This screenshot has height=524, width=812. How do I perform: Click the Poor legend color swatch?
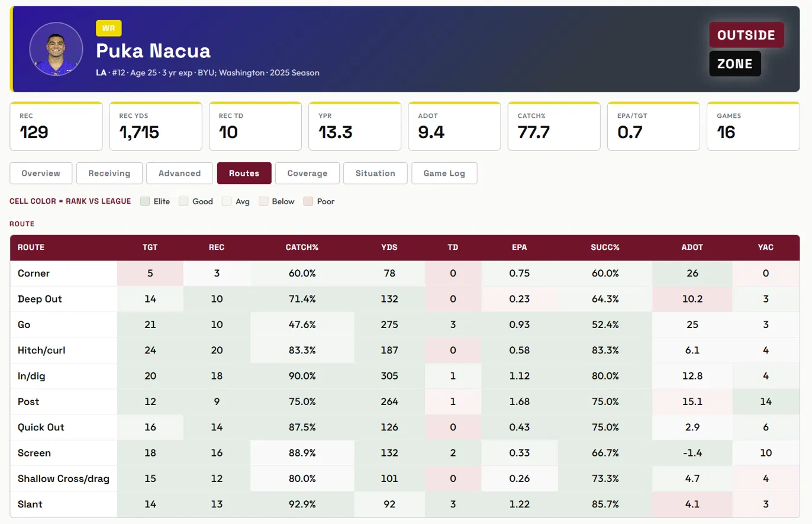[308, 201]
